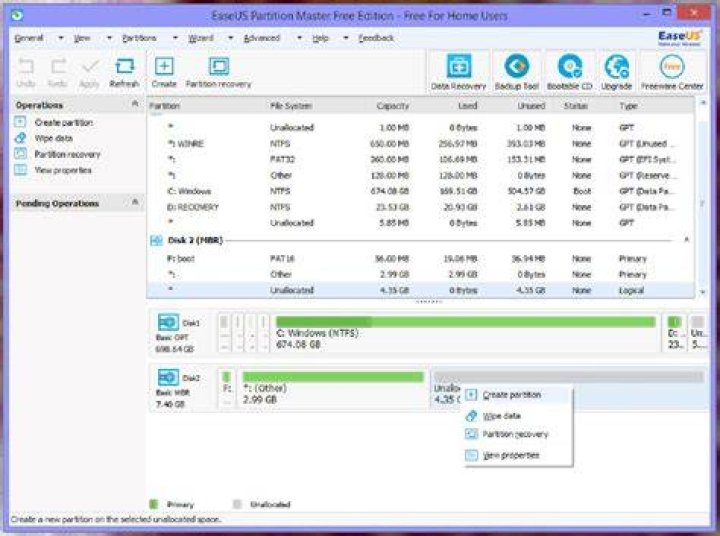Screen dimensions: 720x536
Task: Collapse the Pending Operations section
Action: click(x=135, y=202)
